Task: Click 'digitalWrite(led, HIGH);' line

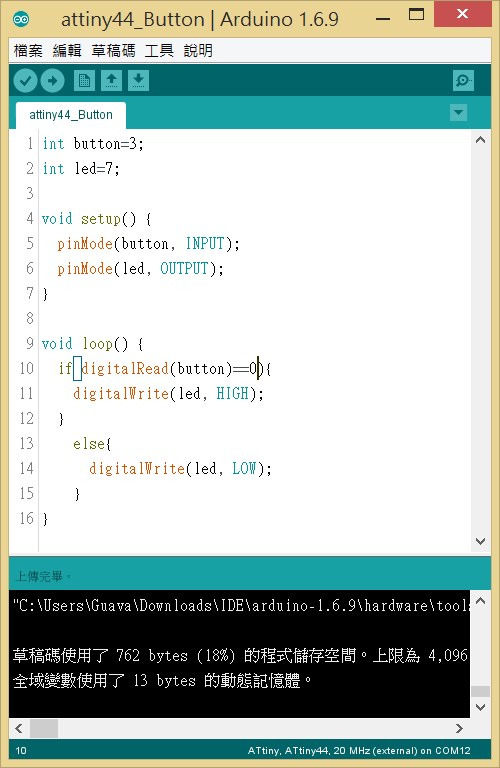Action: tap(168, 394)
